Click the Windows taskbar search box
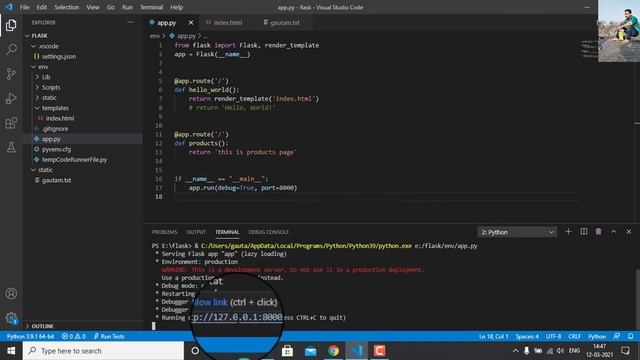The height and width of the screenshot is (360, 640). pyautogui.click(x=103, y=351)
